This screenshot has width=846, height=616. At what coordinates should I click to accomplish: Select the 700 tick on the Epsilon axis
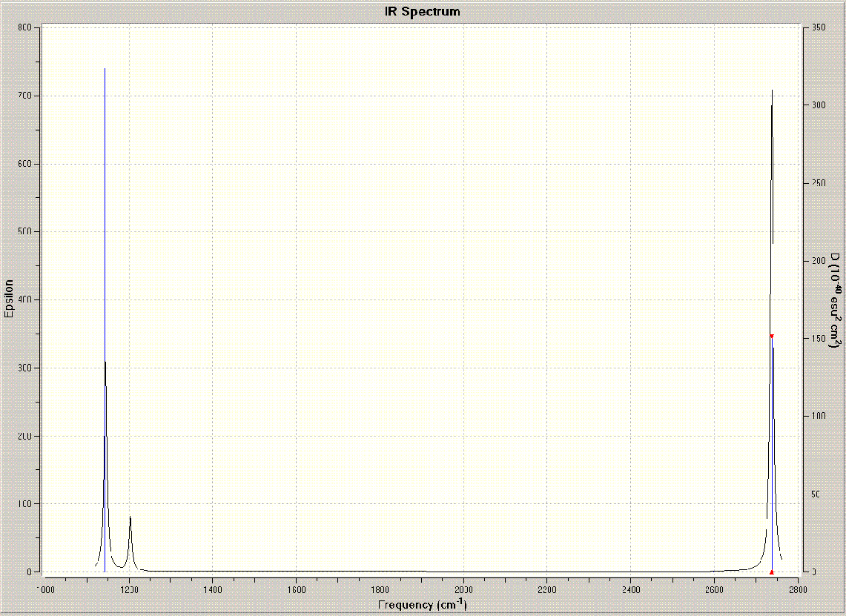[x=24, y=96]
